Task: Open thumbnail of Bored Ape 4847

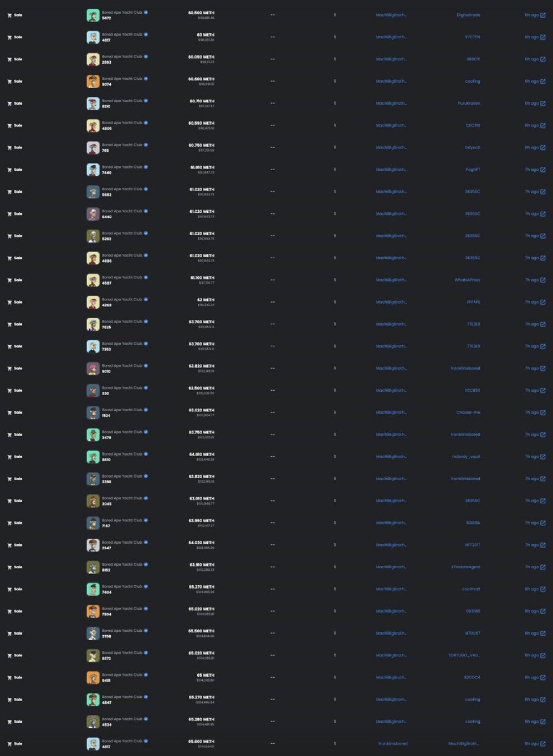Action: pyautogui.click(x=93, y=699)
